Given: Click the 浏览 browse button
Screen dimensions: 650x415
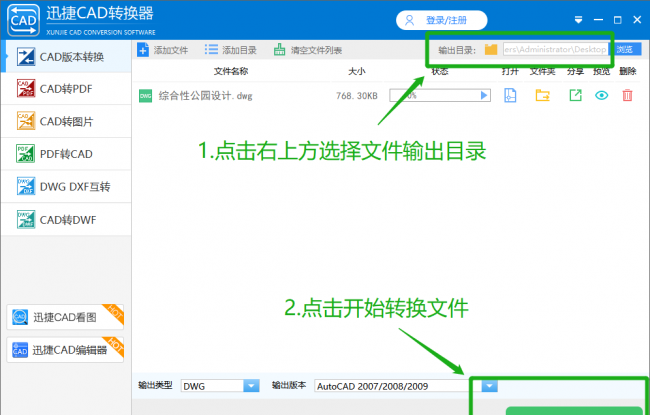Looking at the screenshot, I should coord(625,49).
